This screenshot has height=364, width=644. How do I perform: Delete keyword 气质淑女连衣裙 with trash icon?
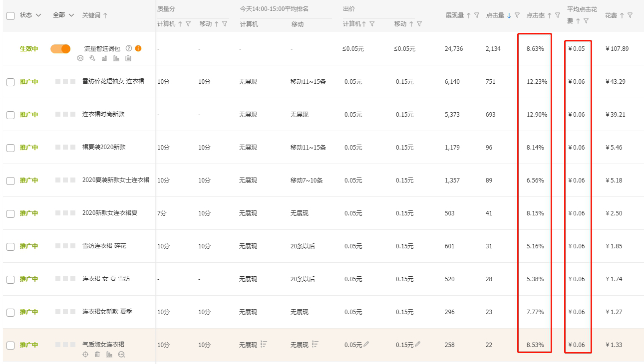click(97, 355)
